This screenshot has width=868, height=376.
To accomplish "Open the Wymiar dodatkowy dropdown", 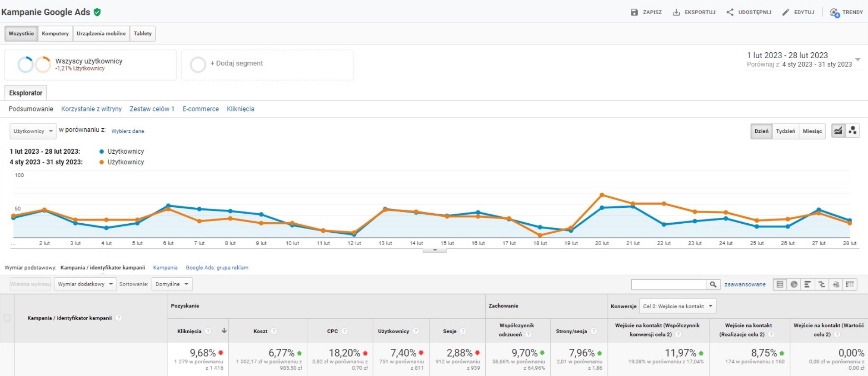I will tap(85, 284).
